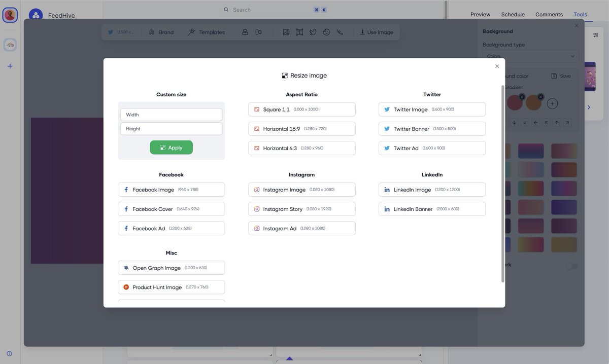Image resolution: width=609 pixels, height=364 pixels.
Task: Close the Background panel
Action: [577, 25]
